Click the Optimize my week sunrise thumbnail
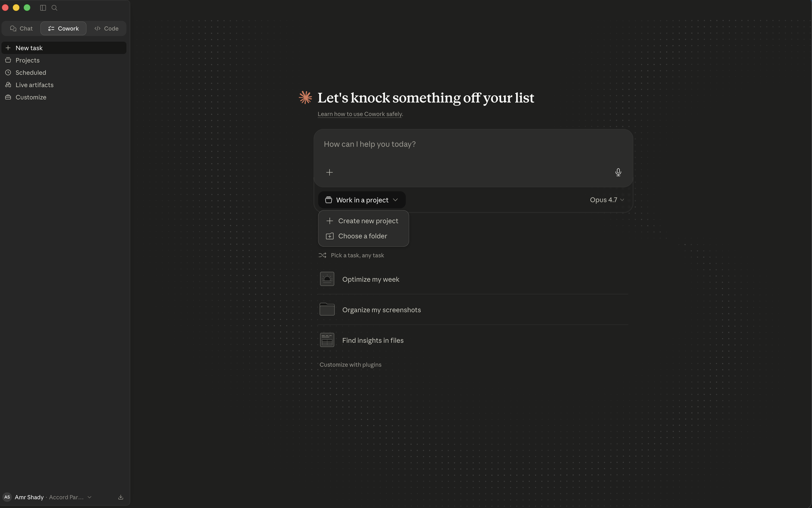The width and height of the screenshot is (812, 508). click(327, 279)
